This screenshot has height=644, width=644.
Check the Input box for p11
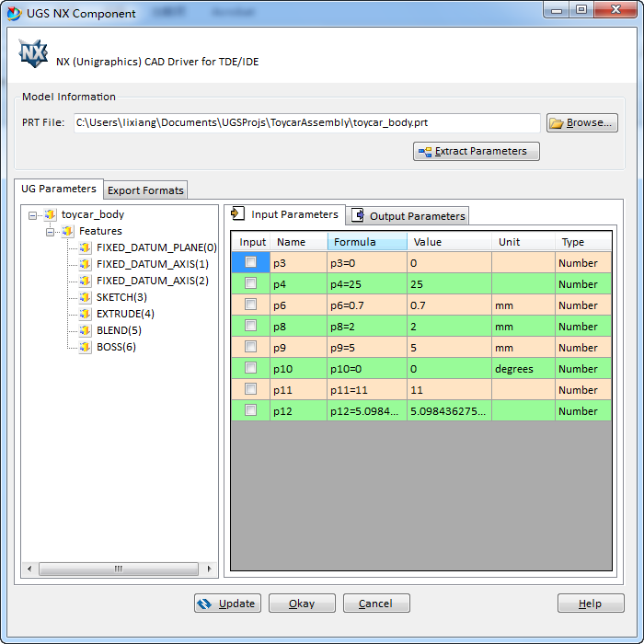pyautogui.click(x=250, y=389)
